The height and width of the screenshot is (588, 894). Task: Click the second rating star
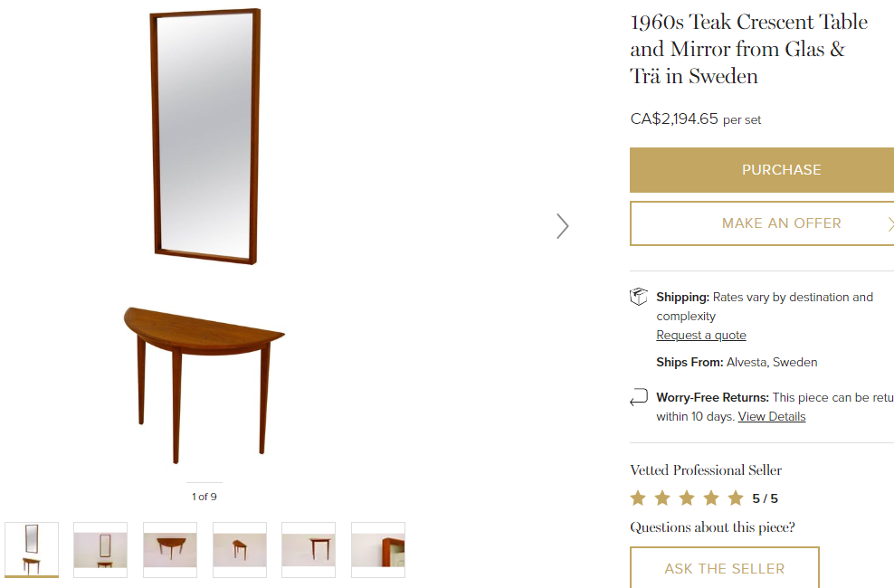pyautogui.click(x=662, y=498)
